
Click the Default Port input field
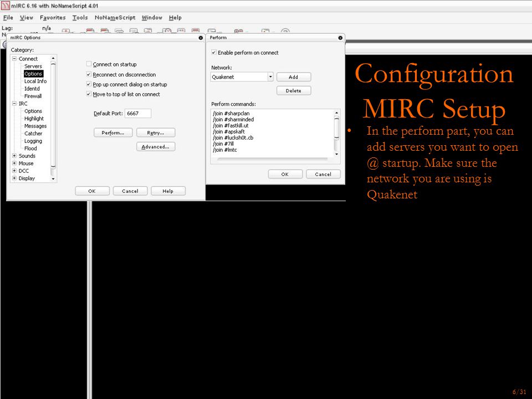point(138,113)
